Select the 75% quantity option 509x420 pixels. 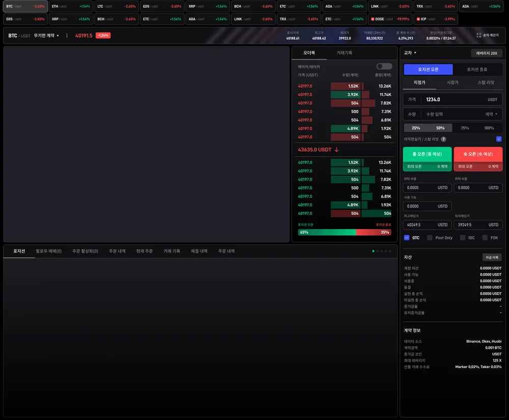click(x=465, y=128)
